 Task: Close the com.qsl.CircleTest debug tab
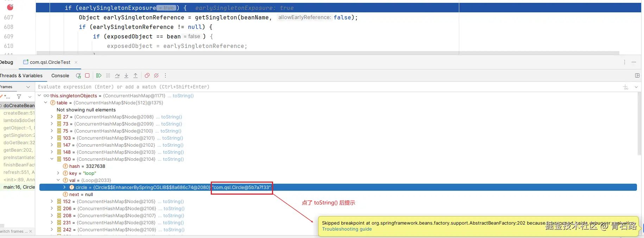pyautogui.click(x=76, y=62)
